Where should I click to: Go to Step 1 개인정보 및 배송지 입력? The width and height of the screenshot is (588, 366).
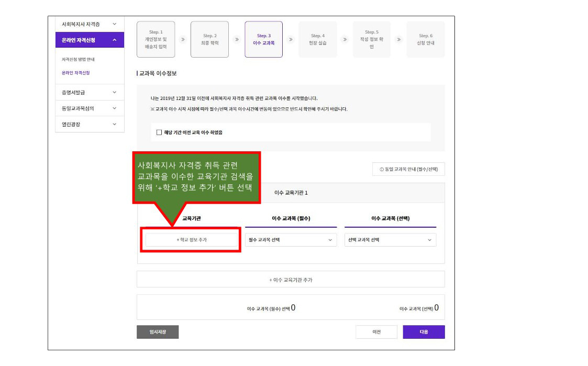click(156, 39)
